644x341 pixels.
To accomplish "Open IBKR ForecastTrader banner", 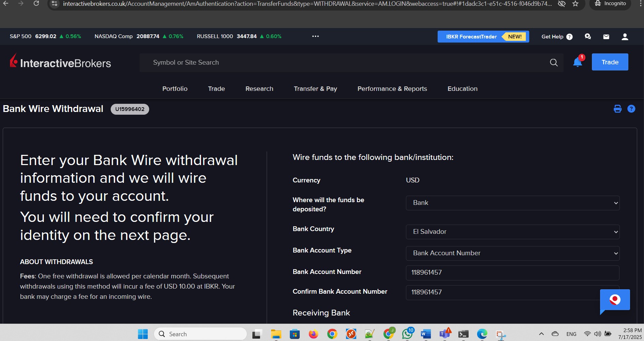I will pos(483,37).
